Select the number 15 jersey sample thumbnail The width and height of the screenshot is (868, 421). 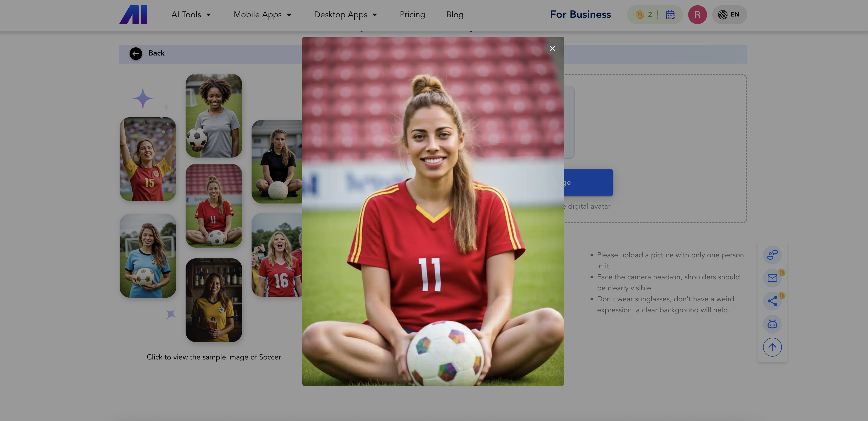(148, 159)
